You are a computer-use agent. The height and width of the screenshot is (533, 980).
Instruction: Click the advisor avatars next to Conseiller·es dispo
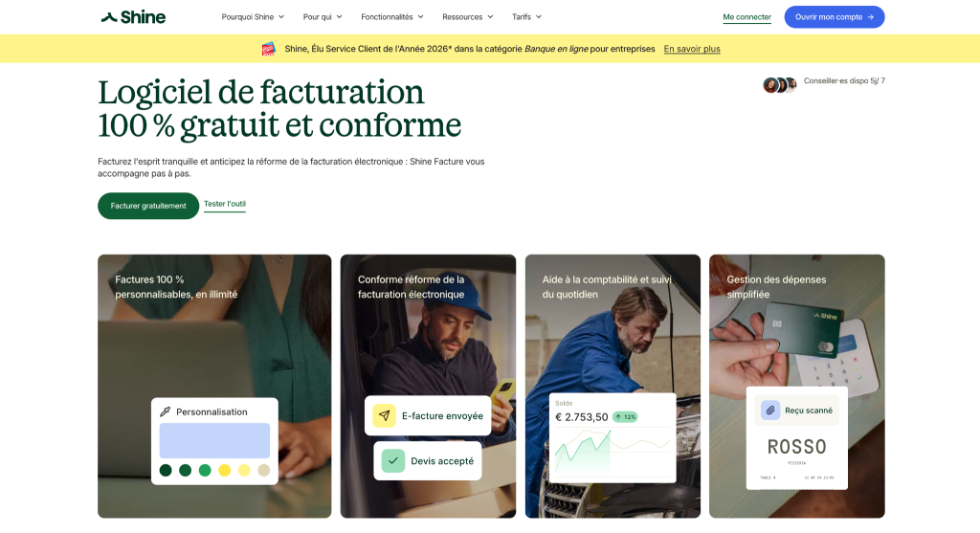tap(779, 85)
